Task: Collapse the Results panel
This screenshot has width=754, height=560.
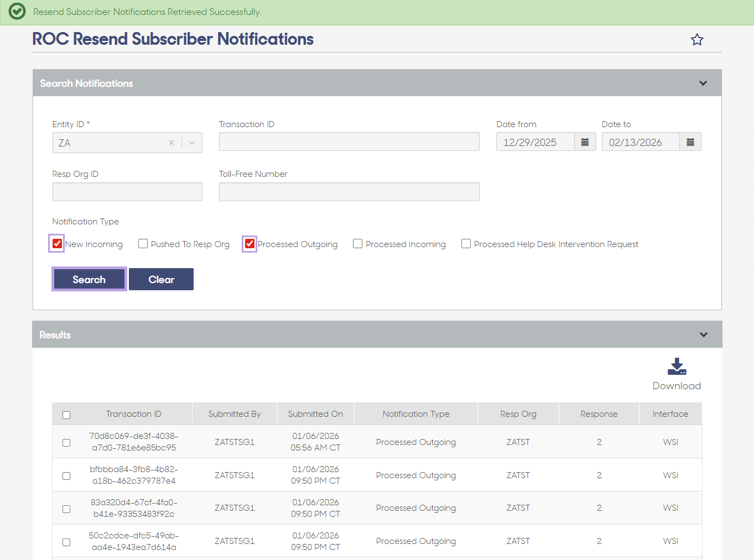Action: 704,335
